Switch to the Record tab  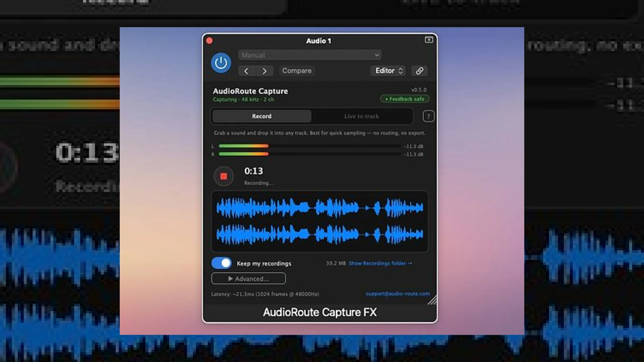[x=262, y=116]
